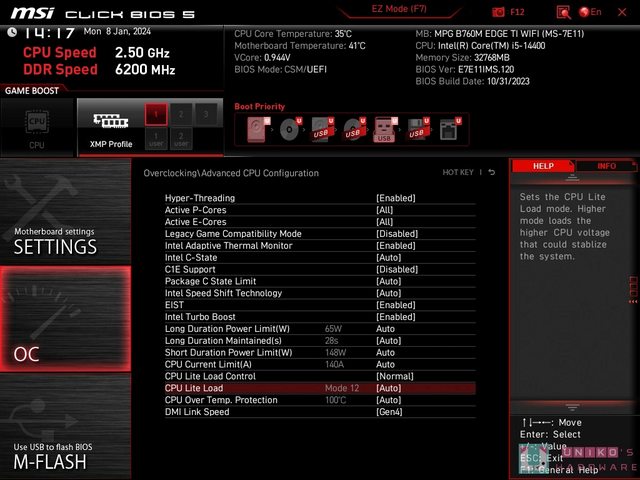This screenshot has width=640, height=480.
Task: Click the En language globe icon
Action: (586, 12)
